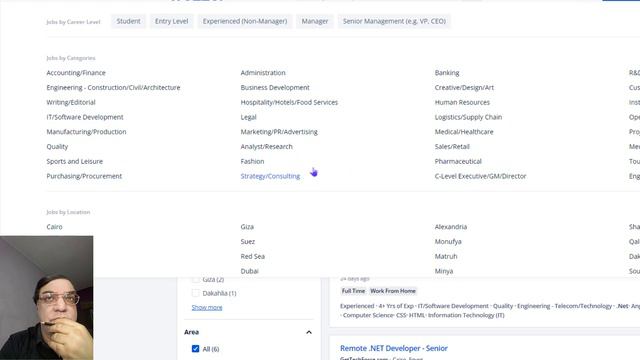The width and height of the screenshot is (640, 360).
Task: Browse jobs in Red Sea
Action: click(253, 256)
